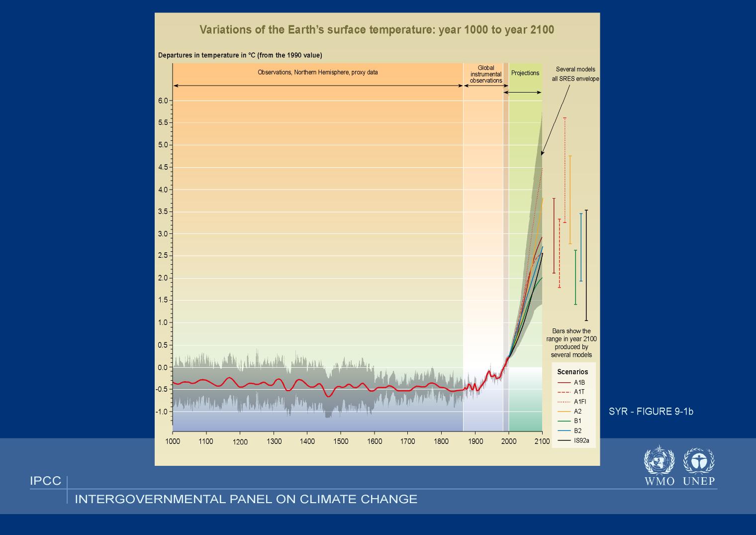
Task: Click the B2 blue legend line
Action: (x=564, y=431)
